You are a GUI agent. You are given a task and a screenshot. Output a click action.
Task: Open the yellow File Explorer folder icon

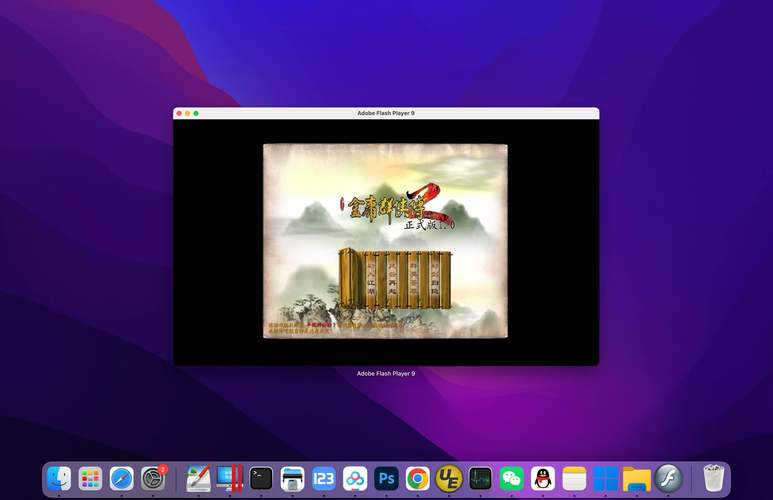point(637,478)
